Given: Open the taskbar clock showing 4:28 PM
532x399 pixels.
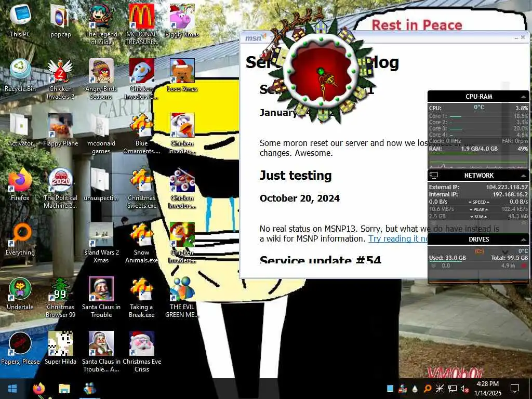Looking at the screenshot, I should click(487, 389).
